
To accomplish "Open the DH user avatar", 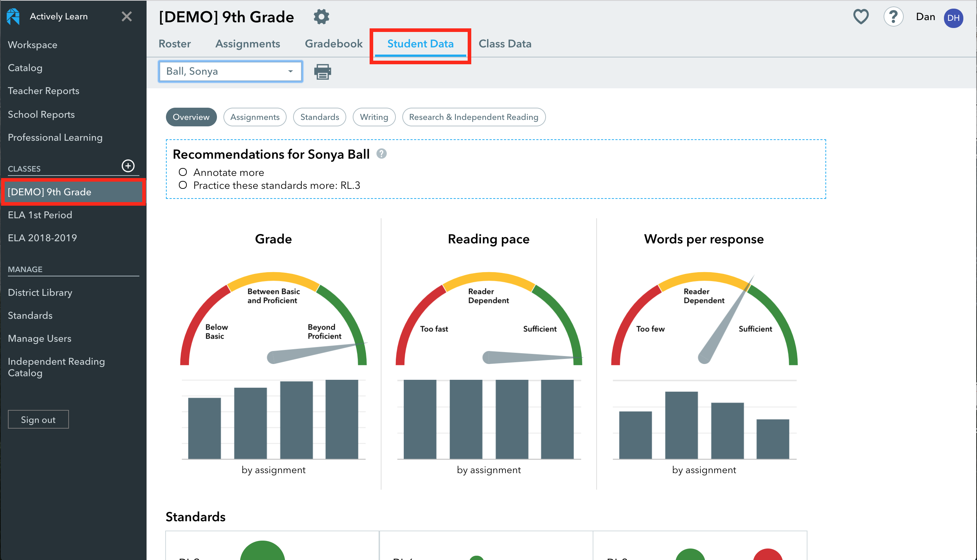I will (953, 18).
